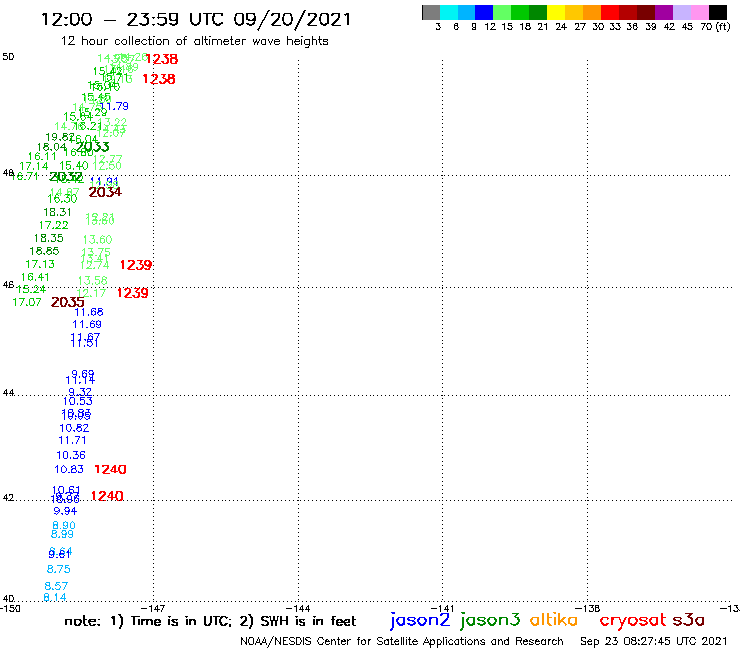Click the cyan swatch in the wave height legend
The width and height of the screenshot is (740, 650).
(449, 12)
